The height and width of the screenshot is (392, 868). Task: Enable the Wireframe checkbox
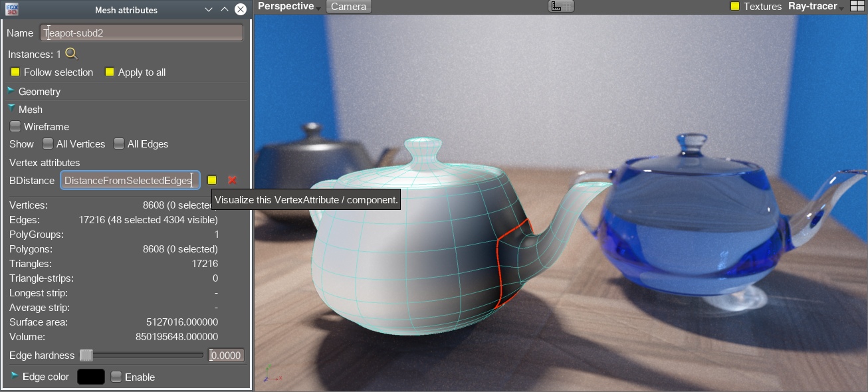coord(15,127)
